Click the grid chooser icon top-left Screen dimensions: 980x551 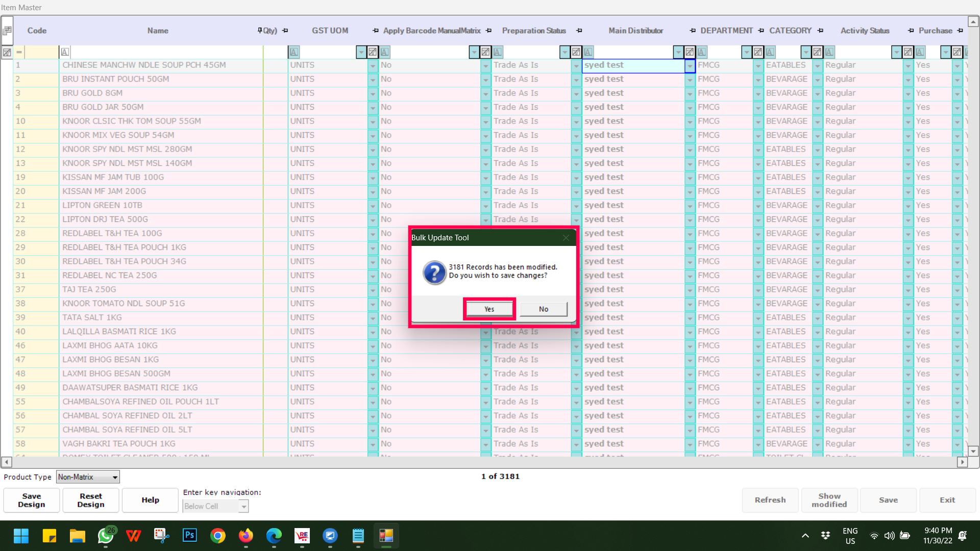[7, 31]
